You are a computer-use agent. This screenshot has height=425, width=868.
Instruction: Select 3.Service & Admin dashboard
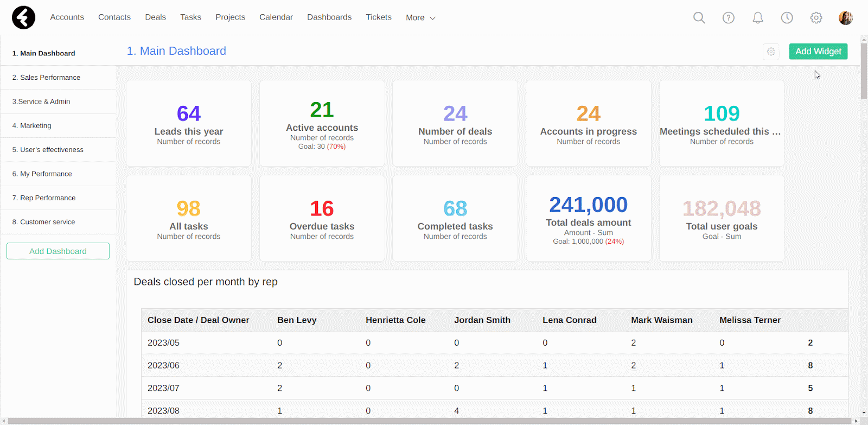tap(58, 102)
